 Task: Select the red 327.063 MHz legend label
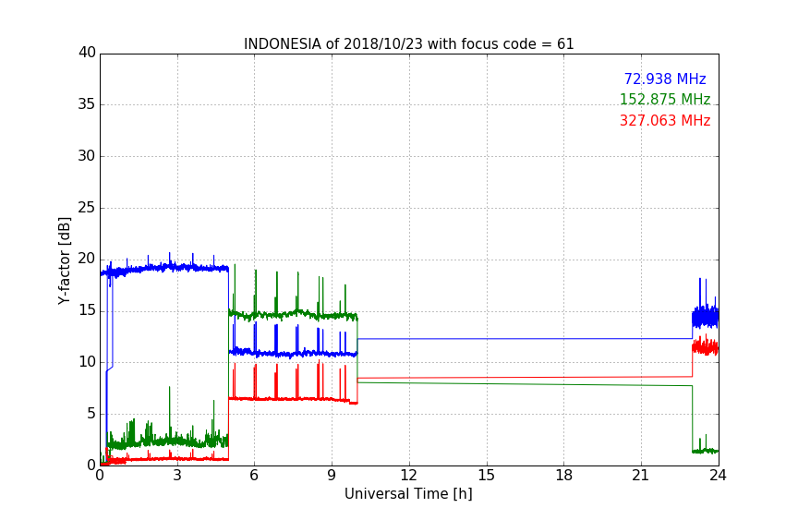tap(665, 121)
